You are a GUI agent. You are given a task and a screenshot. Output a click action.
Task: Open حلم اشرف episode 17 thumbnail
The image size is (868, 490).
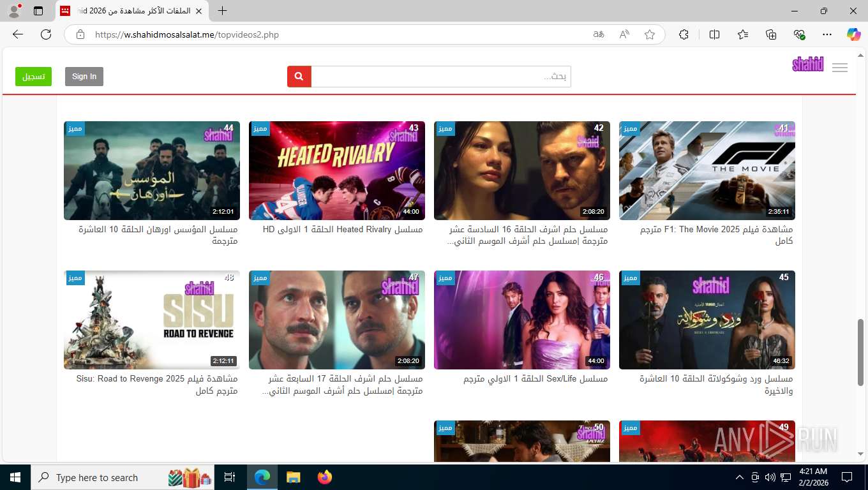(337, 320)
